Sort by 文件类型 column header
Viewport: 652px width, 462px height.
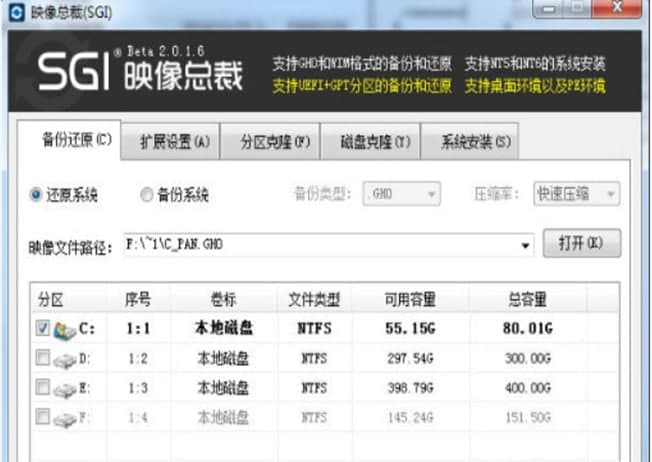pos(314,299)
